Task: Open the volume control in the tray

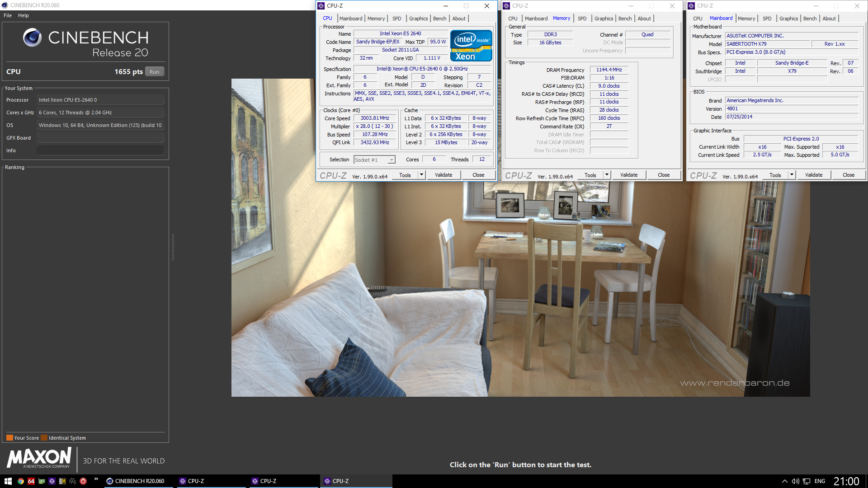Action: pyautogui.click(x=795, y=481)
